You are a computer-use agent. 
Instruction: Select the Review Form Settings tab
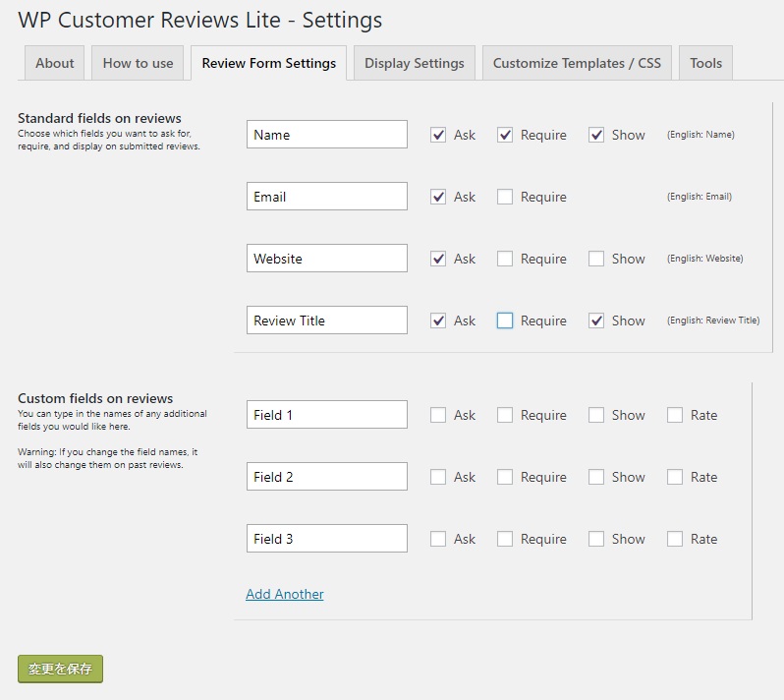[268, 63]
